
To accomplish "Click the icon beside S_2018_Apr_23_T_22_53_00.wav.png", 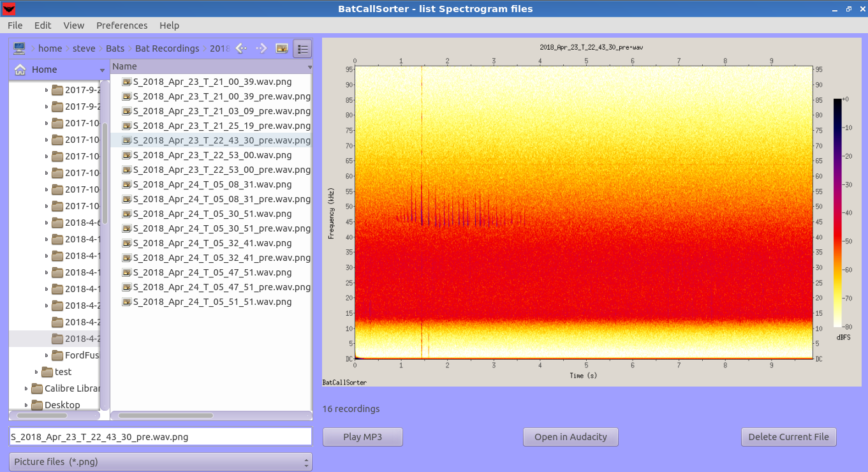I will point(126,154).
